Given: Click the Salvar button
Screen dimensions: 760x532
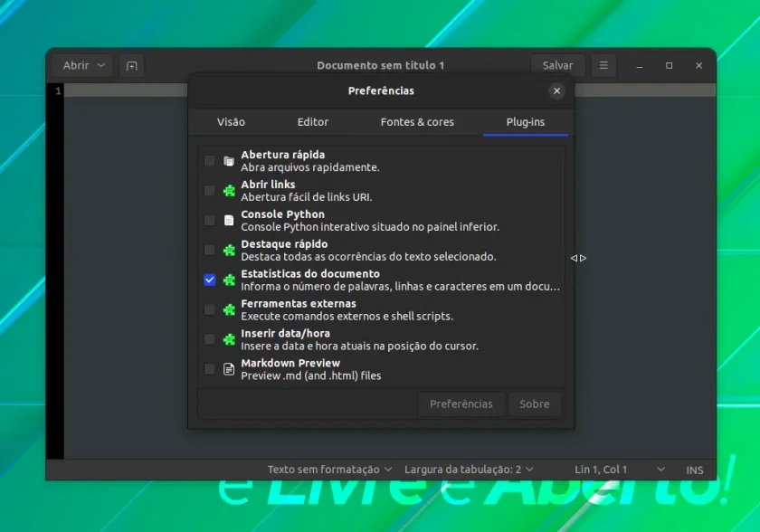Looking at the screenshot, I should [557, 65].
